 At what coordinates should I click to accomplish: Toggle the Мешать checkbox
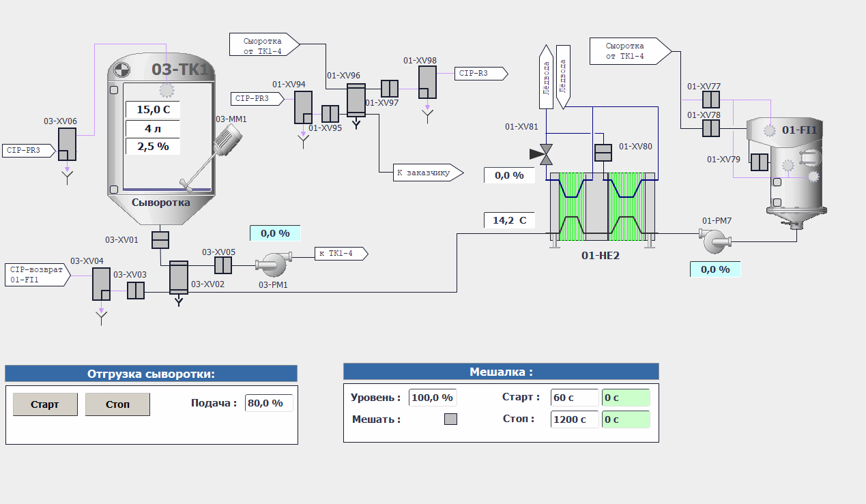(x=450, y=419)
